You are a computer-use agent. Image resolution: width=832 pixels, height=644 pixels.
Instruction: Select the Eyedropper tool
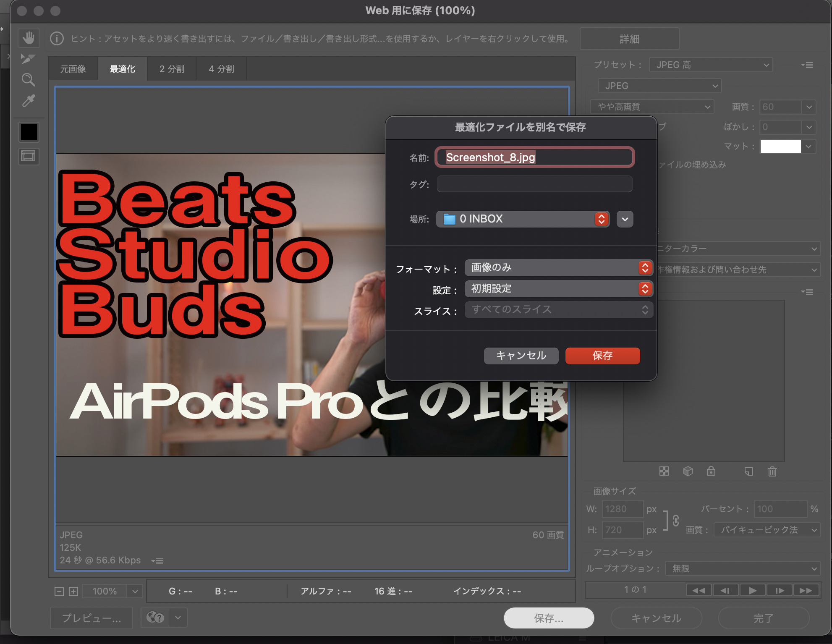coord(28,101)
